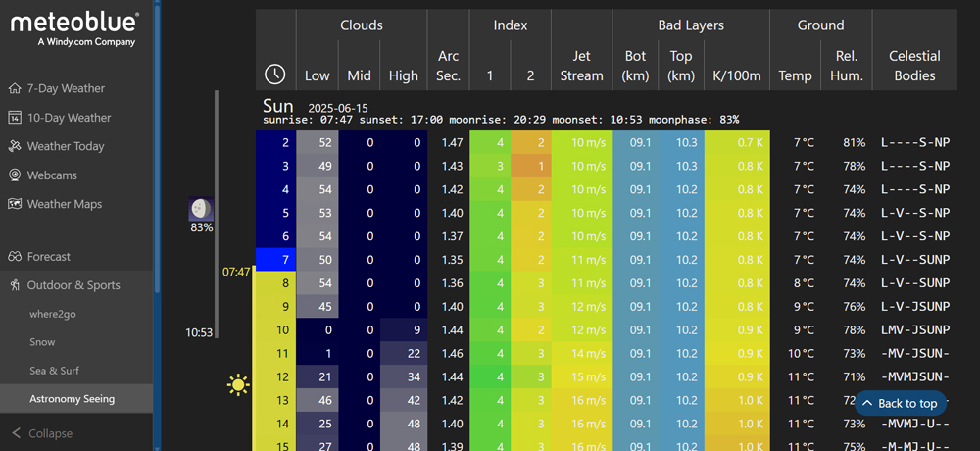Click the Sun 2025-06-15 date heading

click(316, 105)
